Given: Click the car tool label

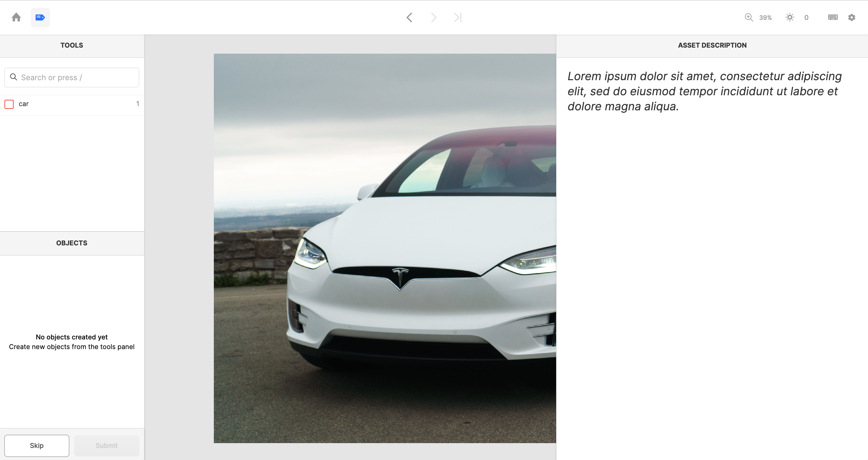Looking at the screenshot, I should 24,104.
